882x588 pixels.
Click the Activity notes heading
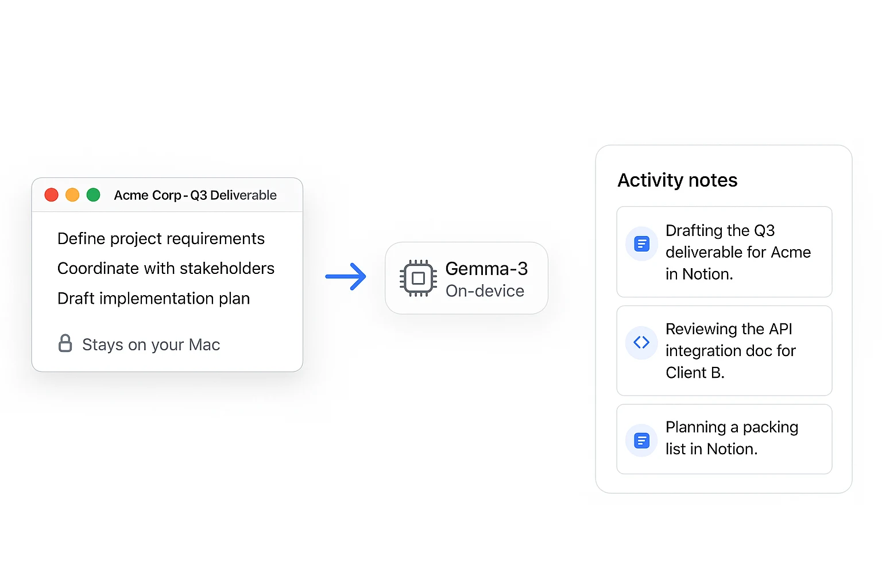coord(678,180)
